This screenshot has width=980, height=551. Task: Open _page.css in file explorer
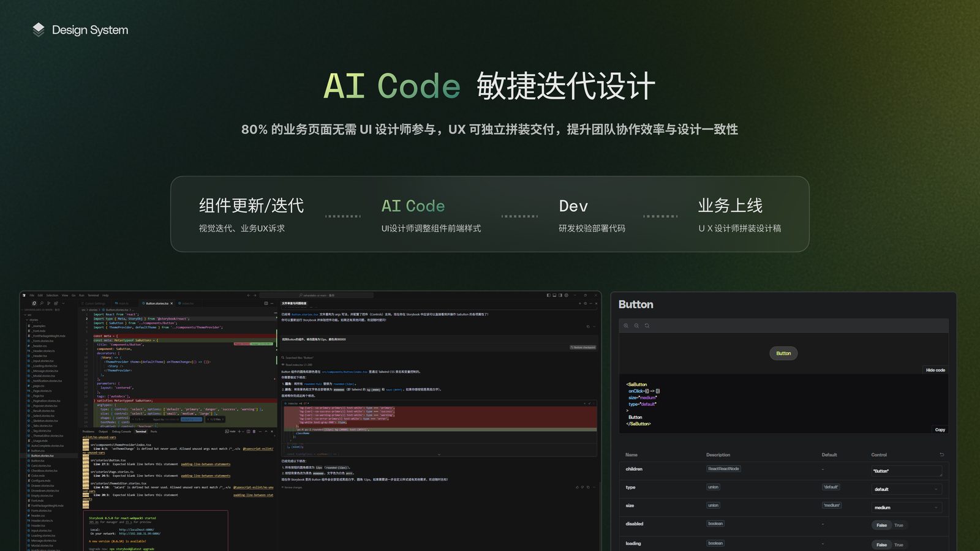pos(37,386)
